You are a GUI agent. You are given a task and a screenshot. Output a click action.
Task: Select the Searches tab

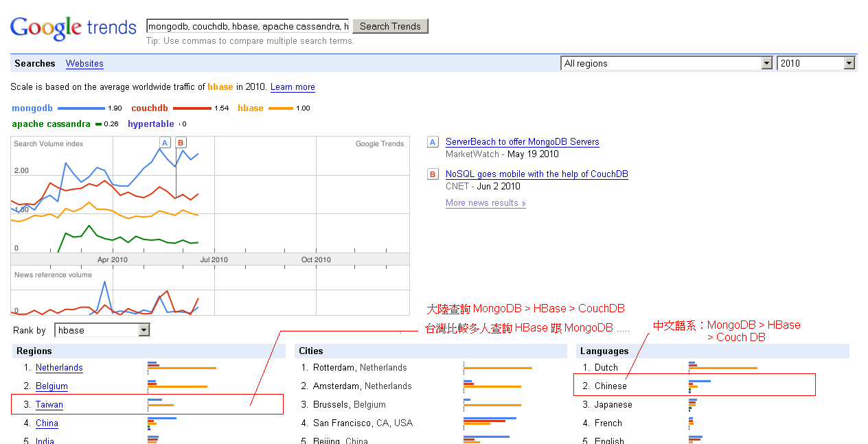tap(35, 63)
